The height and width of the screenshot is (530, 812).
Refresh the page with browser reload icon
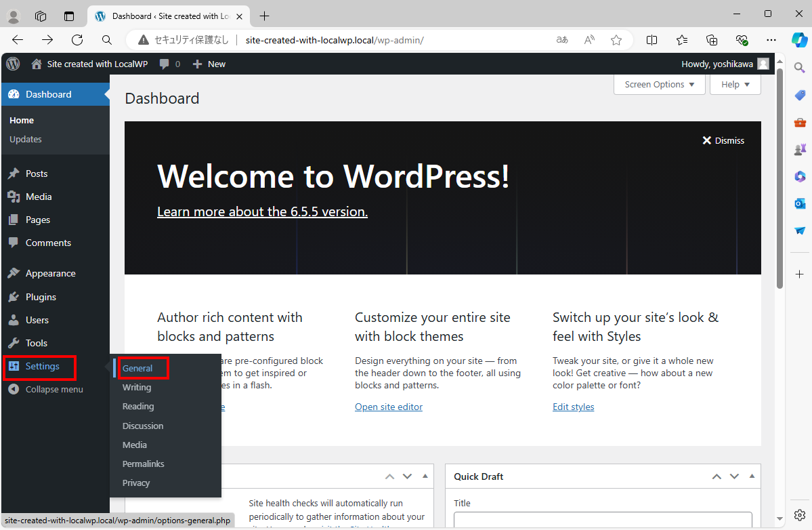click(77, 40)
